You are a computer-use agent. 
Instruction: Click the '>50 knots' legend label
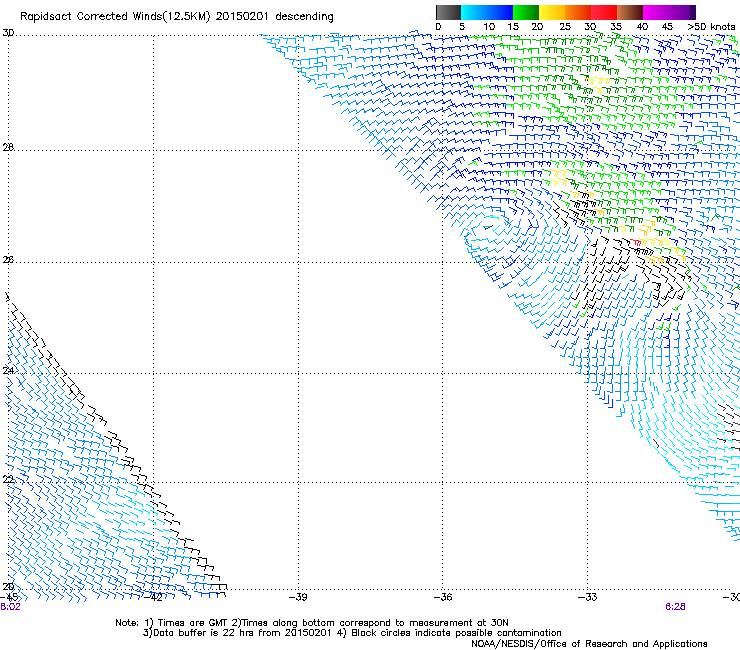711,27
